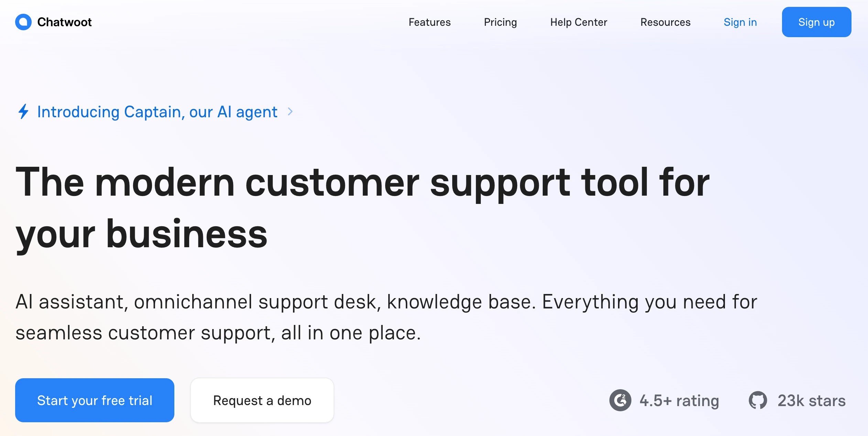Click the "Sign in" link

point(740,22)
